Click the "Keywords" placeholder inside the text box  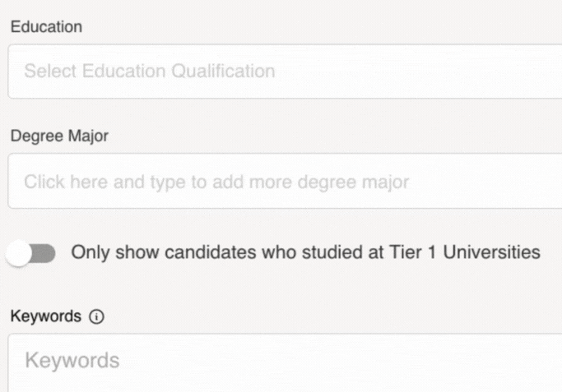(72, 361)
